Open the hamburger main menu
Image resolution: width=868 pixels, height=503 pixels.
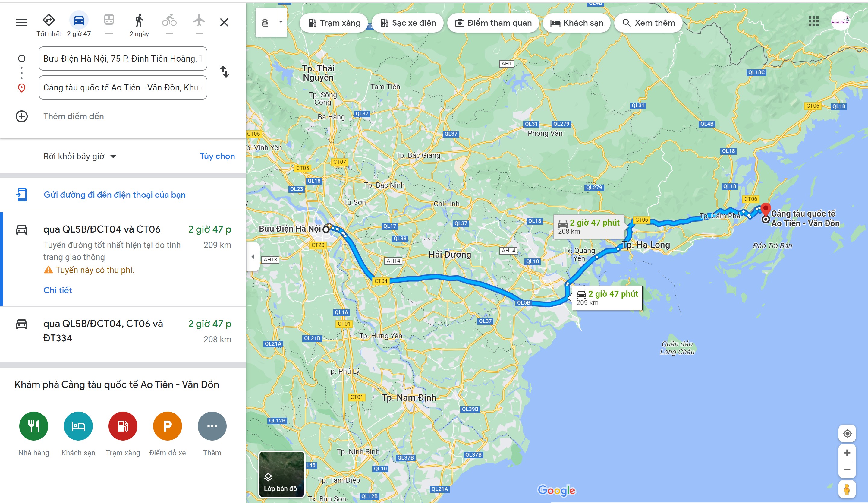point(22,22)
